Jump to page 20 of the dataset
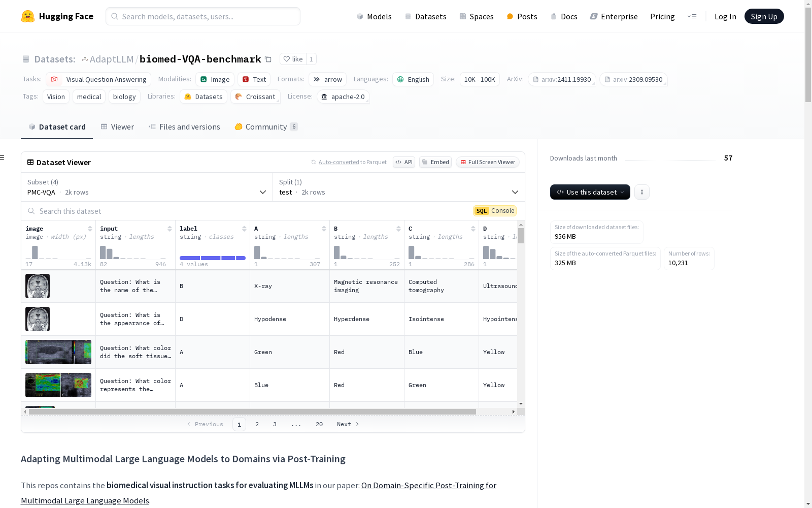The height and width of the screenshot is (508, 812). point(319,424)
